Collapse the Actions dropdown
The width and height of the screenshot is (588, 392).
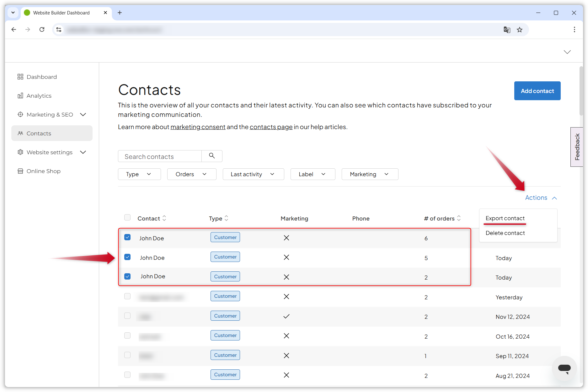541,198
